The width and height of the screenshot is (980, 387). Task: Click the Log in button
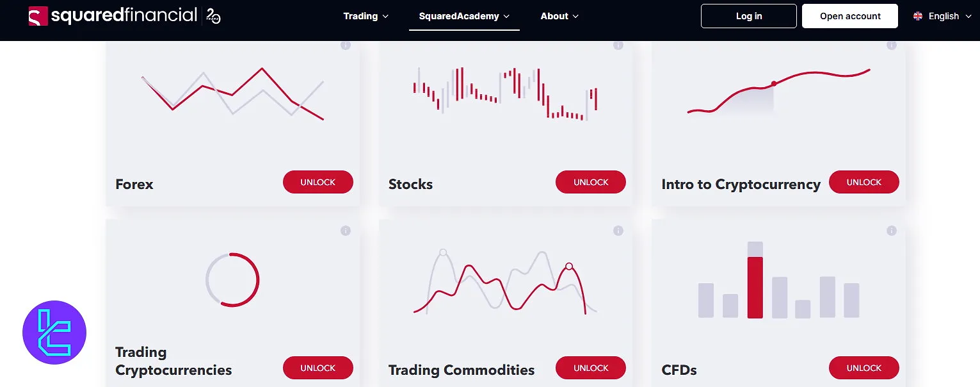[748, 16]
